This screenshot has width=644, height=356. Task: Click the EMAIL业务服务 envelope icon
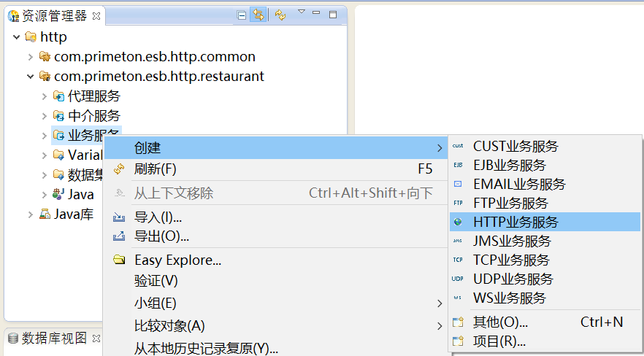pyautogui.click(x=458, y=184)
